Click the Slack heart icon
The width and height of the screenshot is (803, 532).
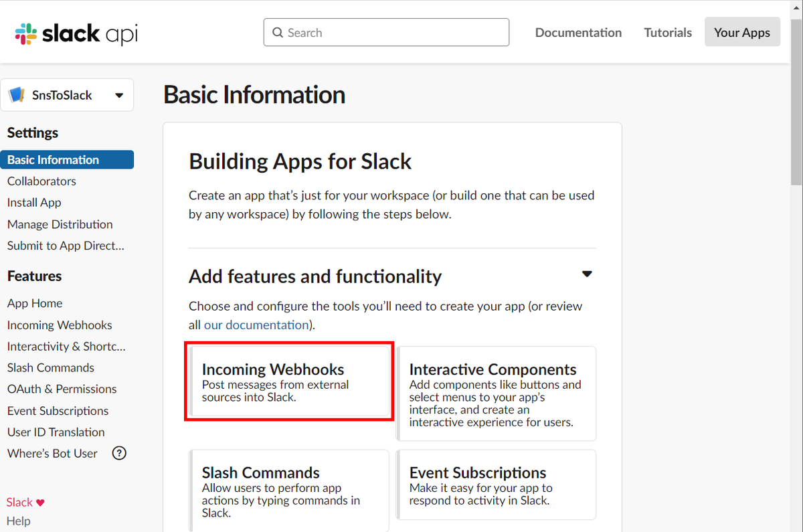point(40,503)
